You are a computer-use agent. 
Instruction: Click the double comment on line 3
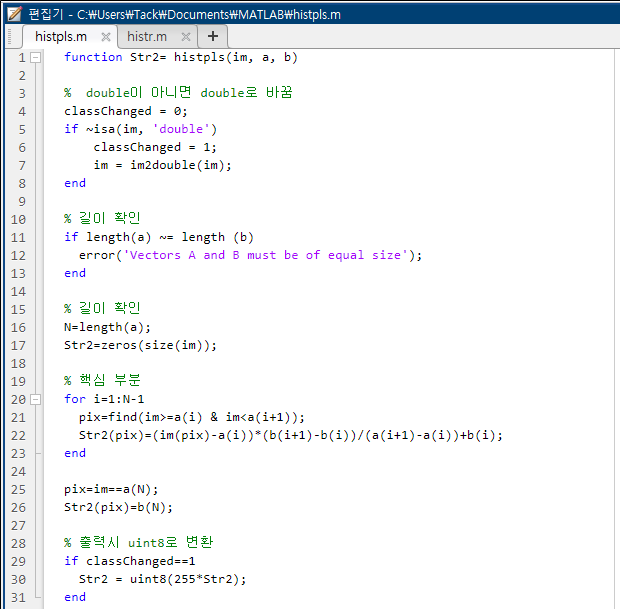pyautogui.click(x=178, y=93)
